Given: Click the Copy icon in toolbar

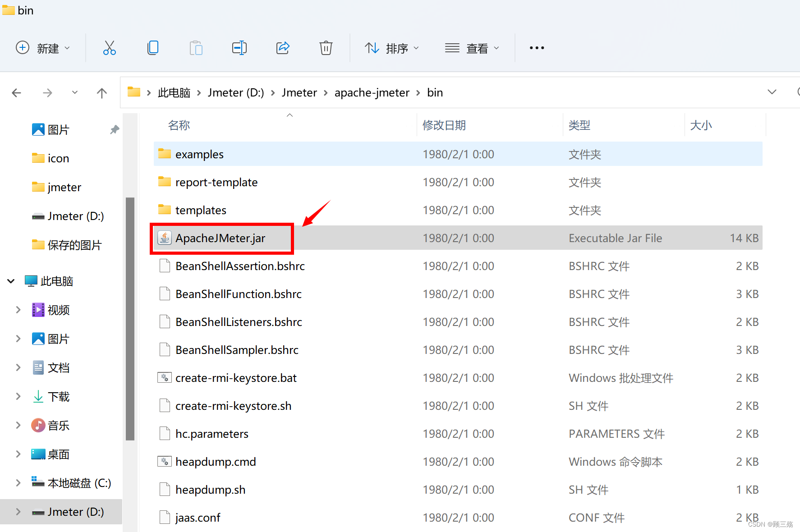Looking at the screenshot, I should point(153,48).
